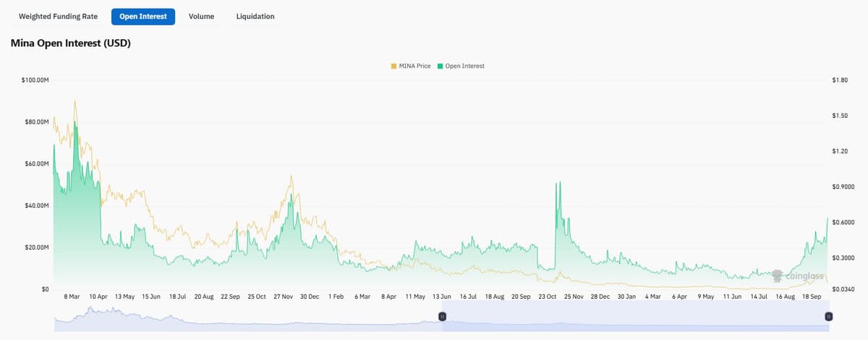Click the 27 Nov date label

[284, 297]
